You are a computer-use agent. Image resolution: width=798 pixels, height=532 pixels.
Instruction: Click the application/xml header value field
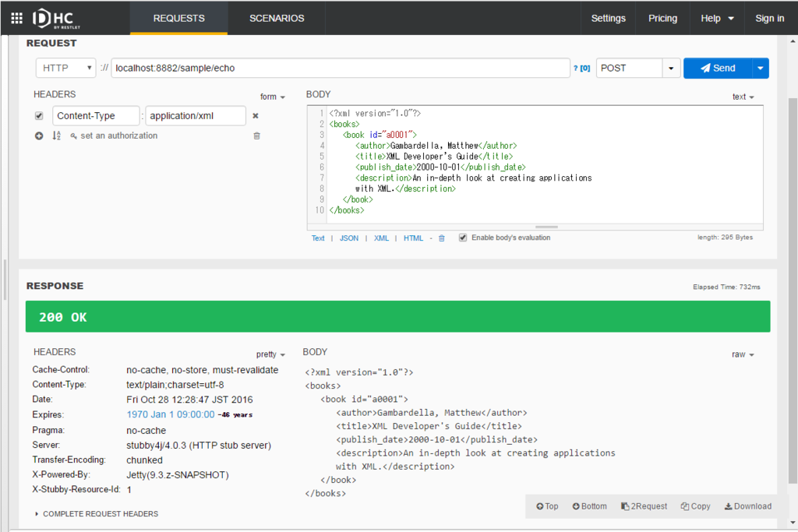pos(196,116)
